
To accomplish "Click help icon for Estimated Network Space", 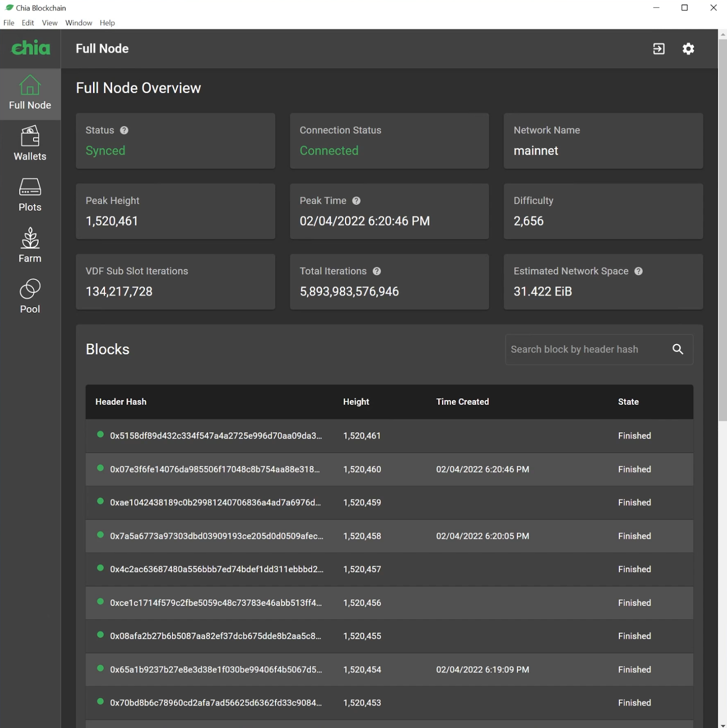I will [x=639, y=271].
